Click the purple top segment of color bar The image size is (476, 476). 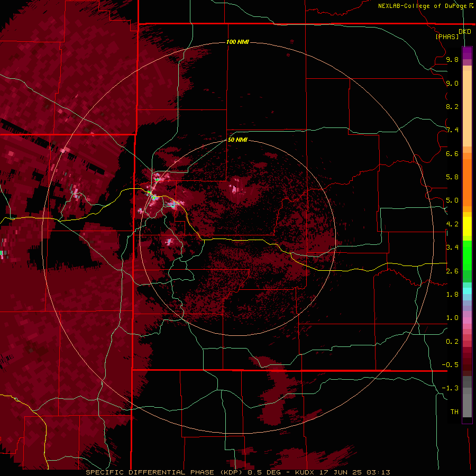click(467, 53)
